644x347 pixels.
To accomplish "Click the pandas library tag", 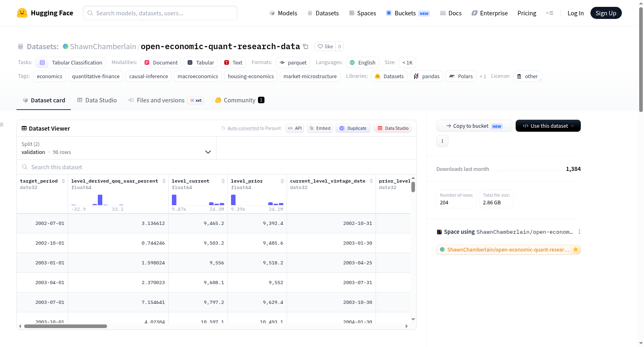I will (427, 76).
